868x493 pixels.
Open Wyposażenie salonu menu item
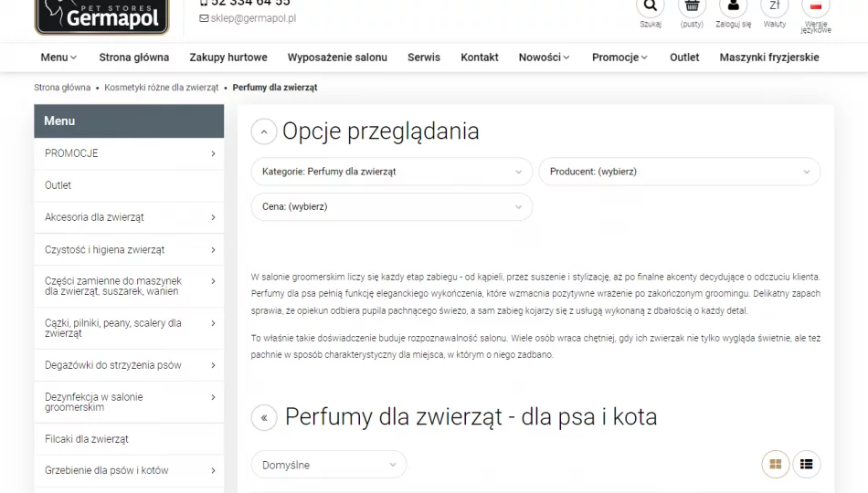pos(337,58)
